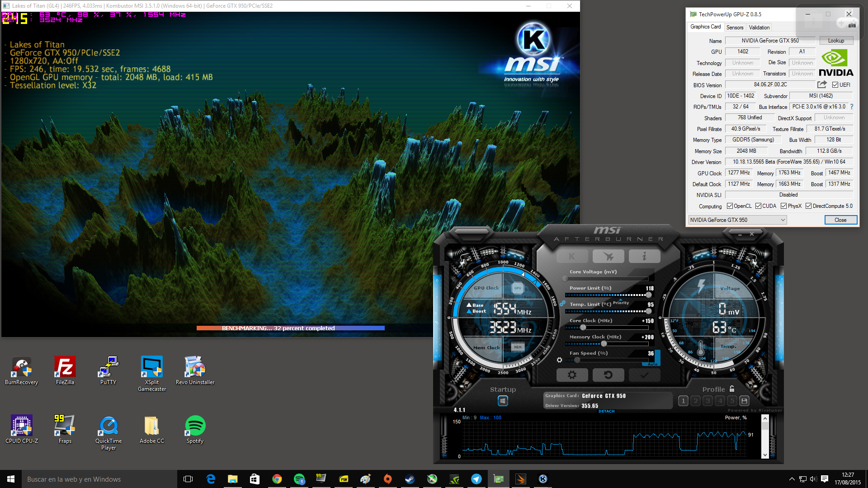Toggle the power and temp limit link icon

pos(562,304)
